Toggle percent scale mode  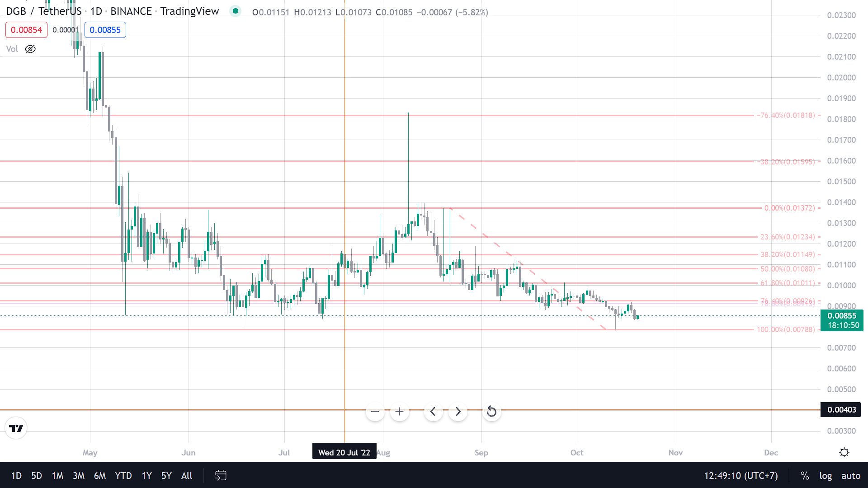[x=805, y=475]
